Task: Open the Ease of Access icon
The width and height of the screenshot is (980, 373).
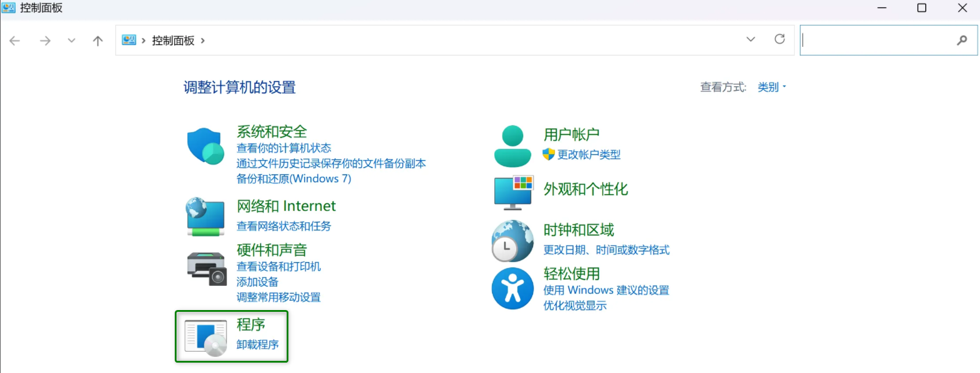Action: coord(512,288)
